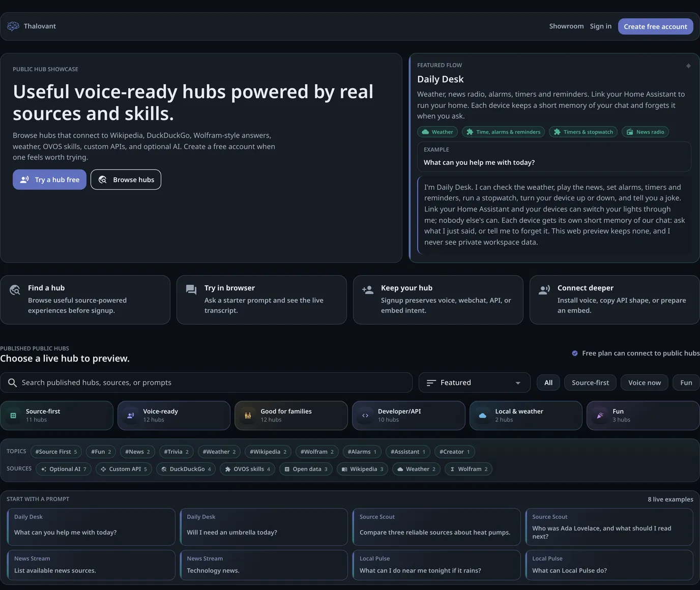Toggle the Voice now filter chip

(645, 382)
